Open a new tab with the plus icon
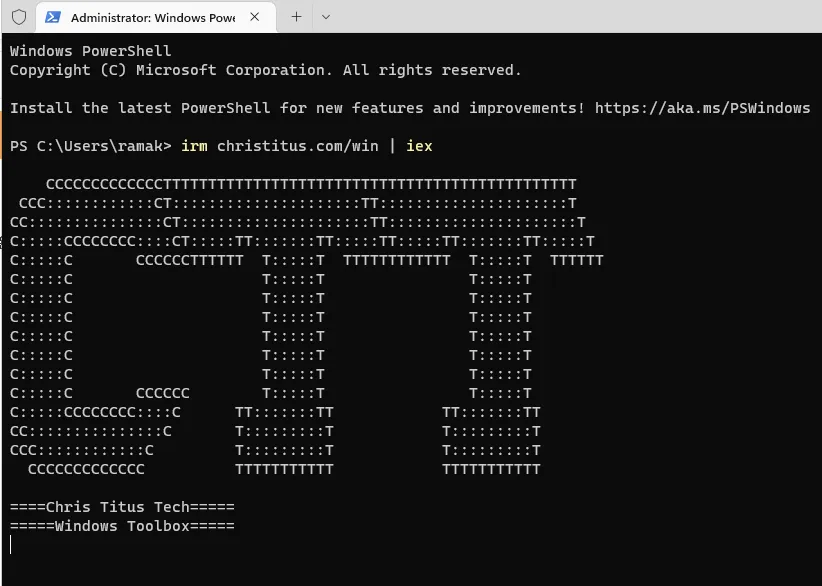Screen dimensions: 822x586 tap(296, 17)
